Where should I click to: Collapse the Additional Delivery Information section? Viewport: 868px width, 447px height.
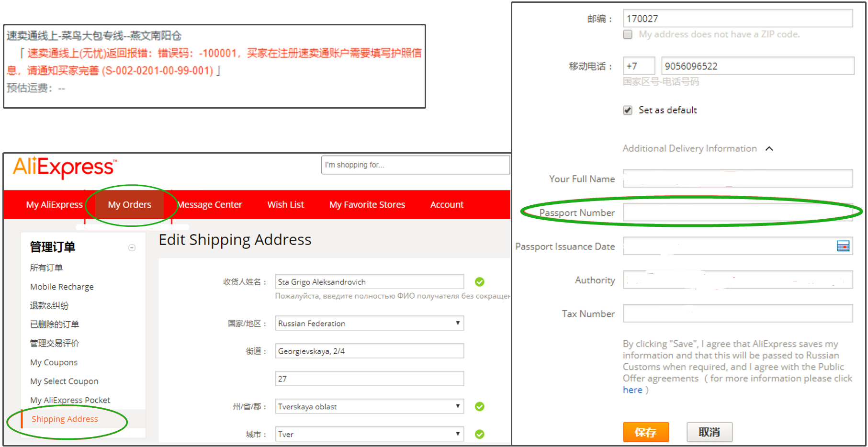pos(769,148)
